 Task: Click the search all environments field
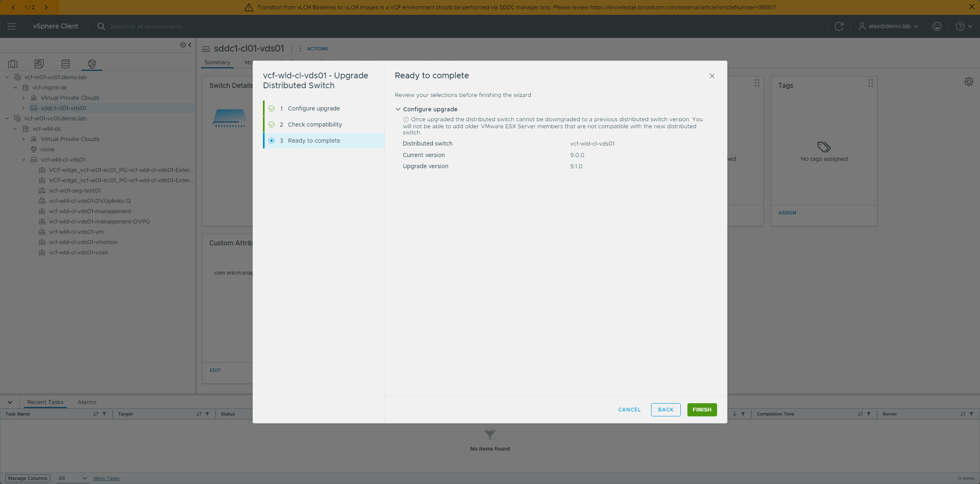click(146, 26)
